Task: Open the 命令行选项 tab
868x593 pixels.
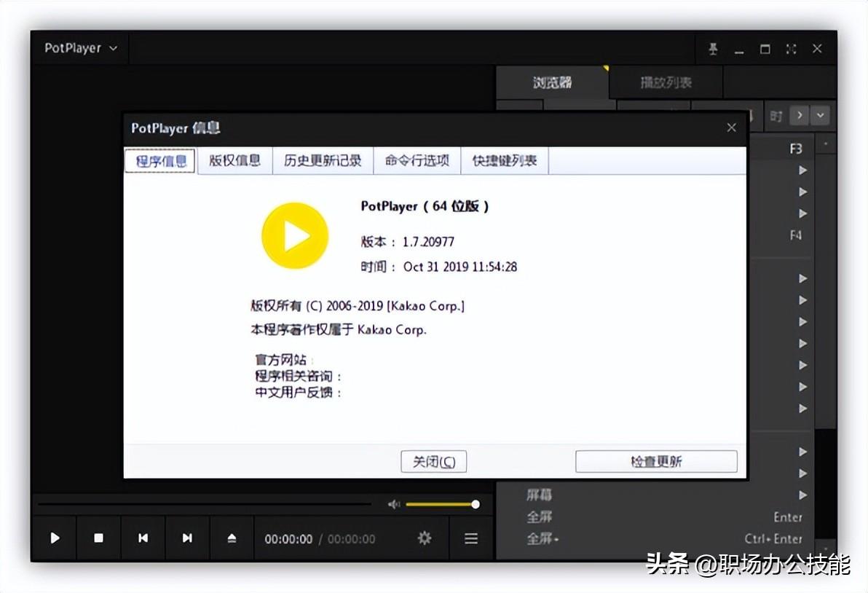Action: click(x=417, y=160)
